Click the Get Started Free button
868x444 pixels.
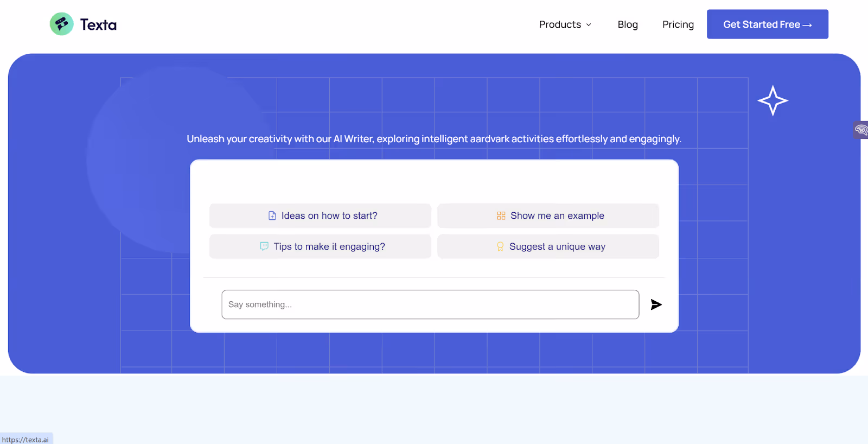[767, 24]
